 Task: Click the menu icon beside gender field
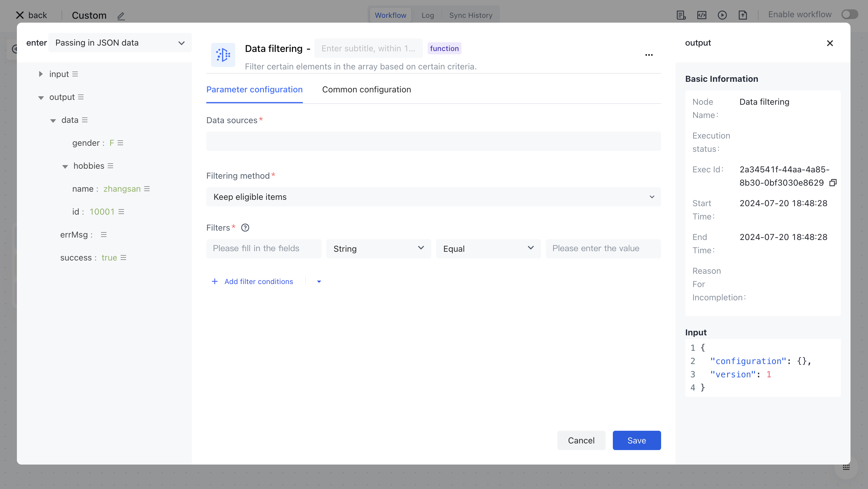coord(120,143)
